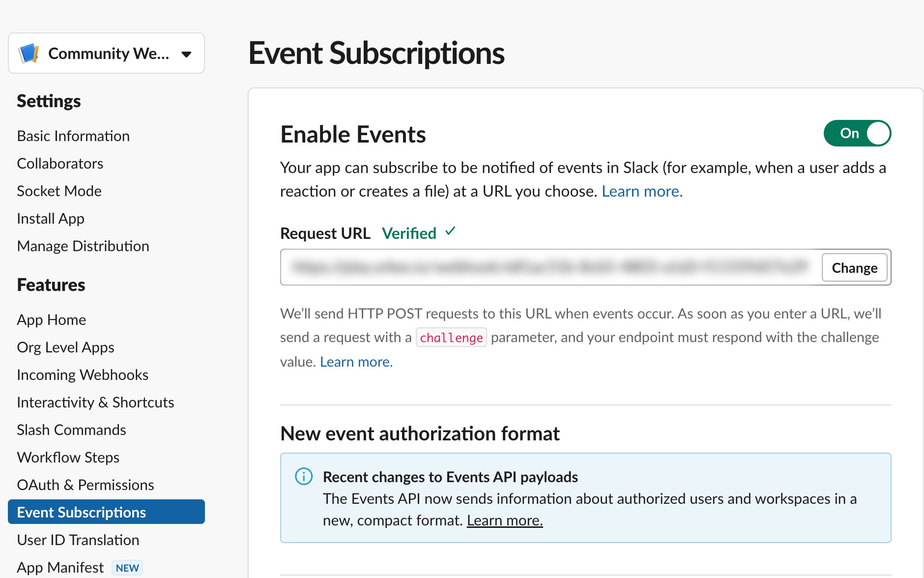Open Incoming Webhooks settings
This screenshot has width=924, height=578.
82,375
